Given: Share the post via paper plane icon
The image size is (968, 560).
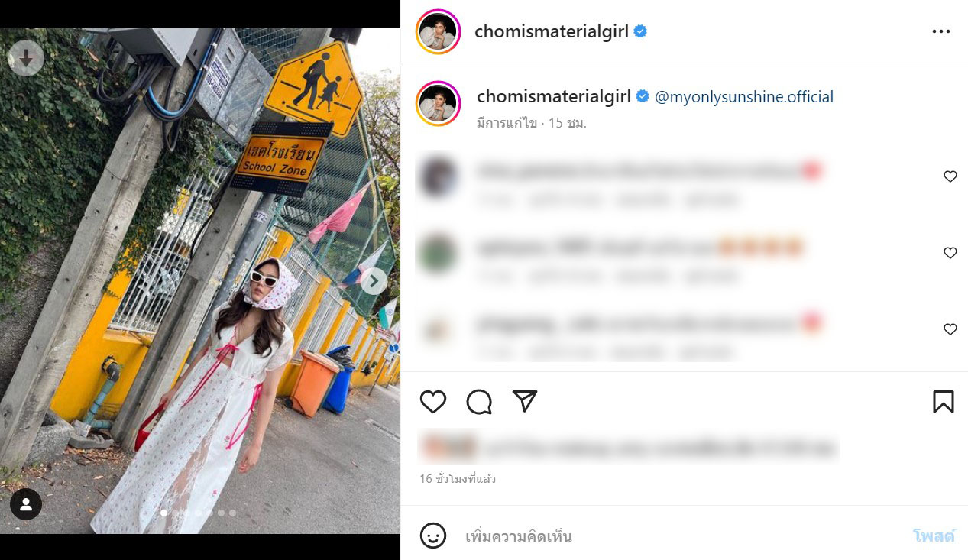Looking at the screenshot, I should [525, 401].
